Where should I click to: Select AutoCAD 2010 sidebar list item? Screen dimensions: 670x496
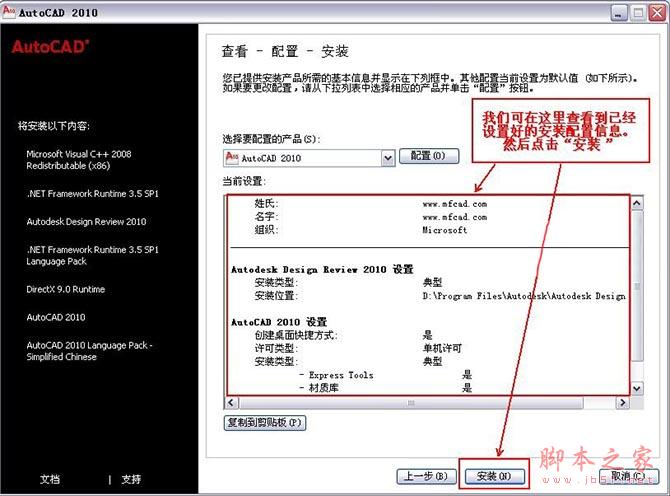56,317
